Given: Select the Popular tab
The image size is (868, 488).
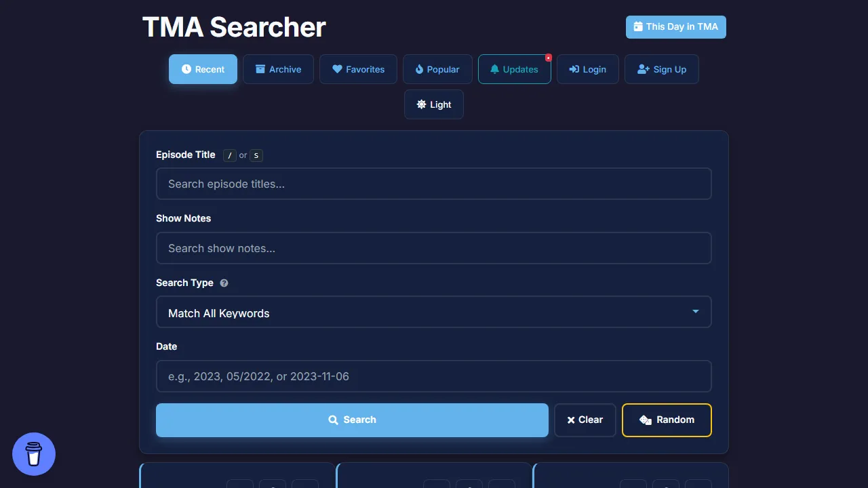Looking at the screenshot, I should pyautogui.click(x=437, y=69).
